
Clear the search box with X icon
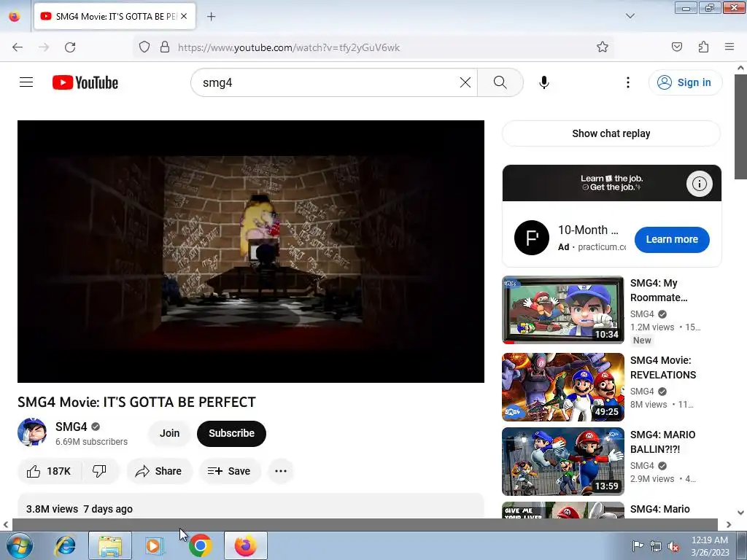click(x=465, y=82)
